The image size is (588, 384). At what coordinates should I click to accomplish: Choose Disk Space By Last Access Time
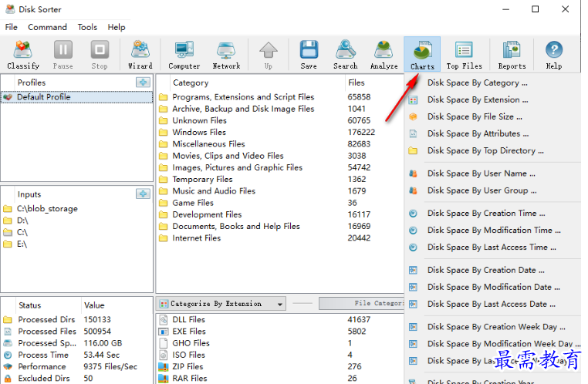[x=493, y=248]
